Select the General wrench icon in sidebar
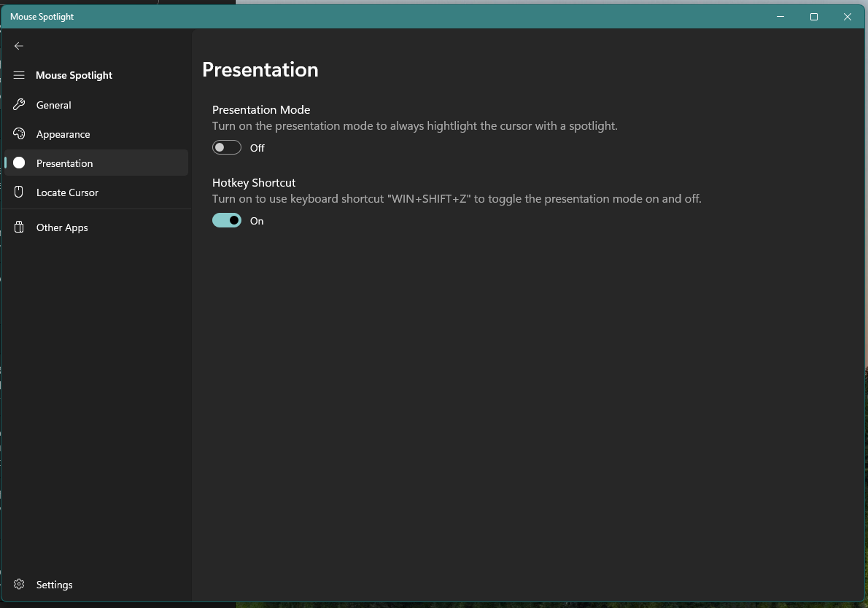 (x=19, y=104)
